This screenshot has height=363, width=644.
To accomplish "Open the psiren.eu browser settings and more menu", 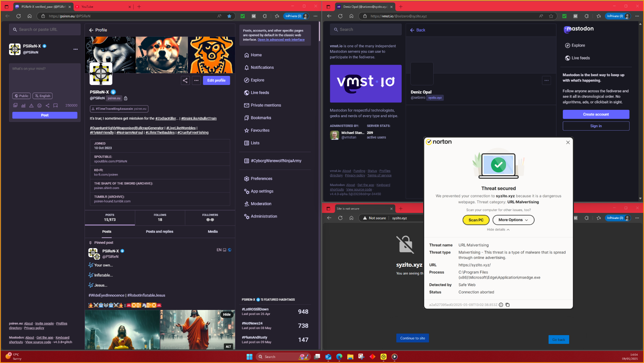I will point(315,16).
